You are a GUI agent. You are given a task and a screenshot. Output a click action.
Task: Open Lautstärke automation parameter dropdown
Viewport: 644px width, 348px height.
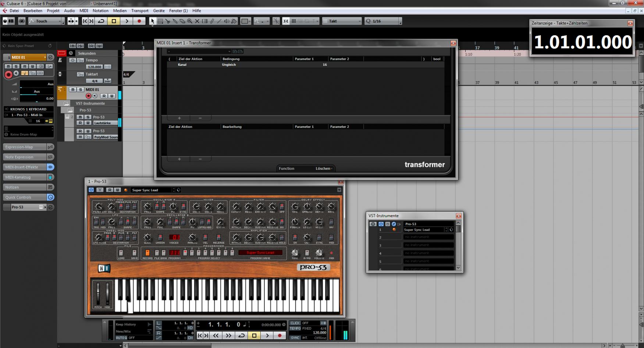pos(106,123)
